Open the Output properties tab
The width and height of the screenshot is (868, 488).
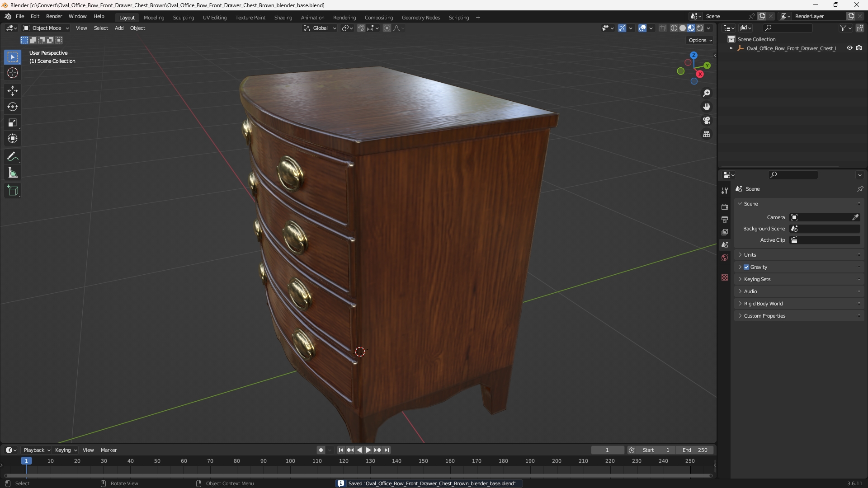tap(725, 219)
